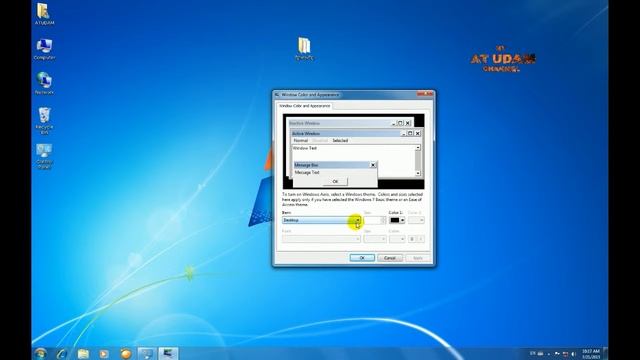The height and width of the screenshot is (360, 640).
Task: Open the Computer desktop icon
Action: tap(44, 49)
